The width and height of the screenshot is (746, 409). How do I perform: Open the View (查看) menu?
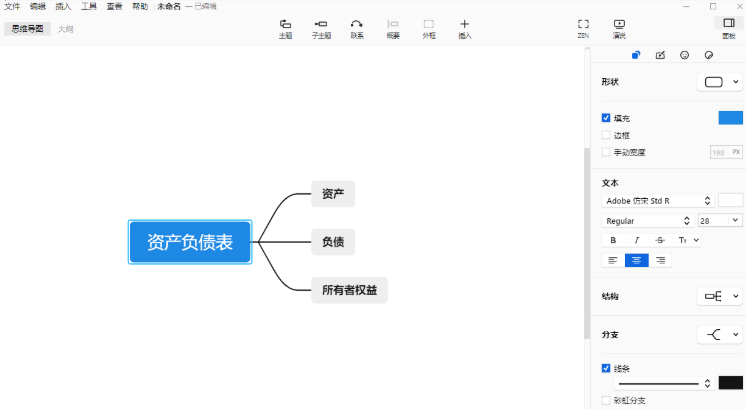[x=115, y=6]
